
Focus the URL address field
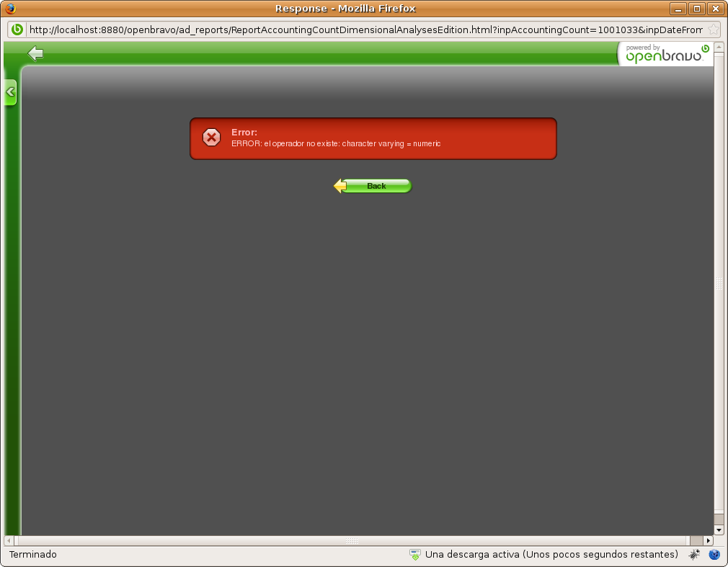click(365, 30)
